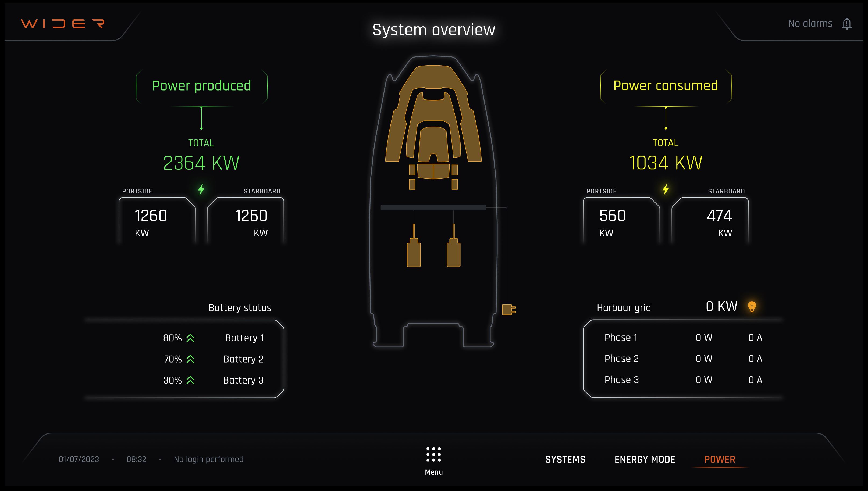Click the Power produced header button
The width and height of the screenshot is (868, 491).
(x=201, y=86)
